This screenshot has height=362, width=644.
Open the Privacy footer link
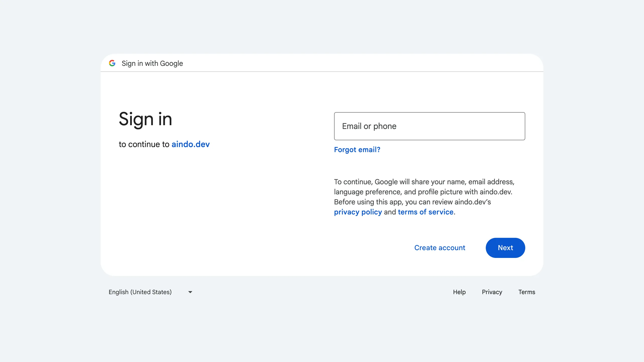pyautogui.click(x=492, y=292)
